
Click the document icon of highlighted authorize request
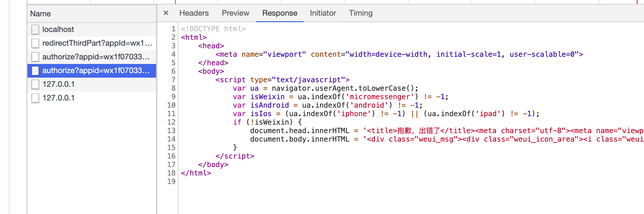(35, 71)
